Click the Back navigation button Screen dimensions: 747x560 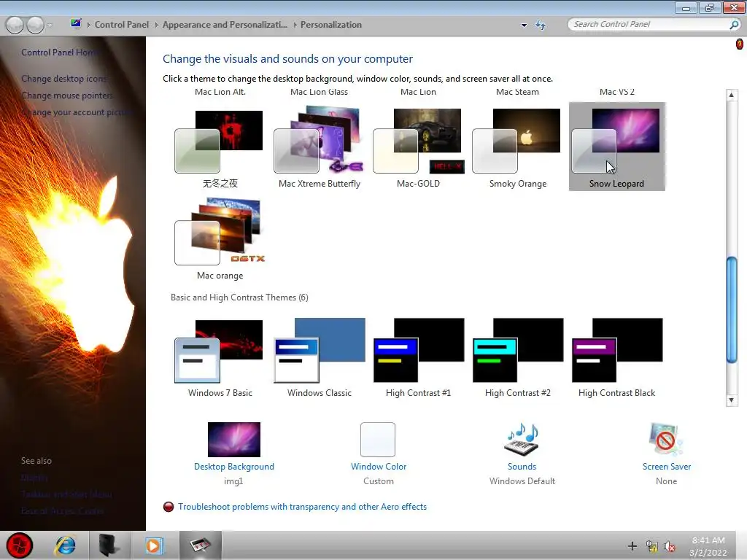click(15, 25)
